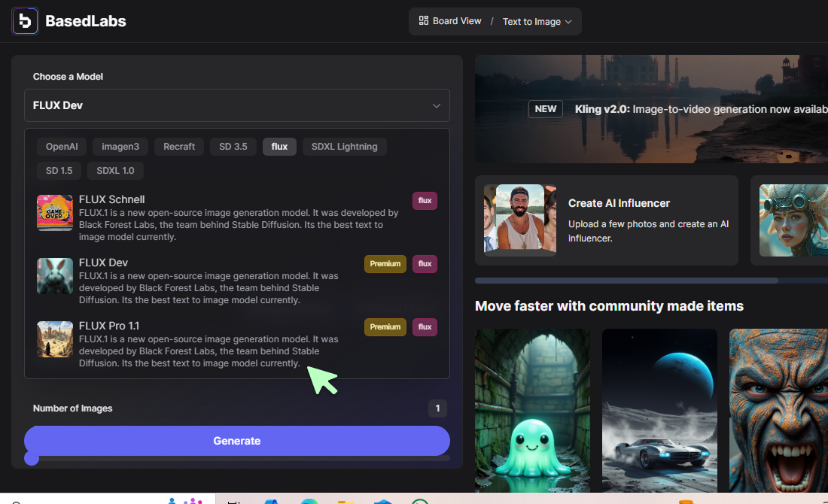Click the FLUX Dev rabbit thumbnail icon
Viewport: 828px width, 504px height.
[x=55, y=276]
